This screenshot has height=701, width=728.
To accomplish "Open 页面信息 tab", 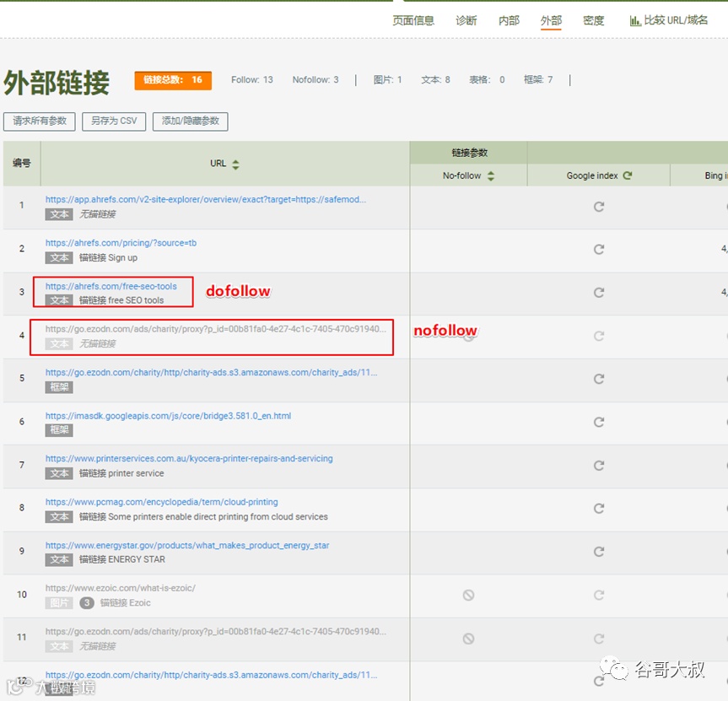I will (x=413, y=20).
